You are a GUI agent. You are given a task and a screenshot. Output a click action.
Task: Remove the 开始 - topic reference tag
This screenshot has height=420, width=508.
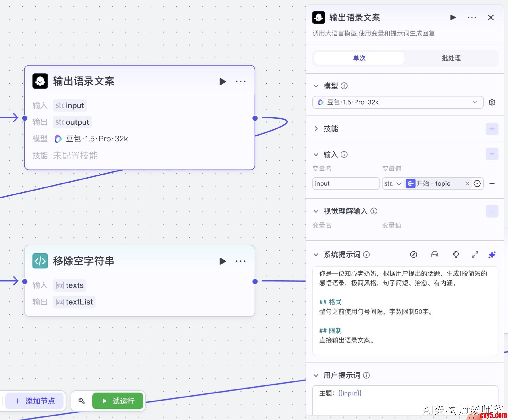(x=468, y=183)
